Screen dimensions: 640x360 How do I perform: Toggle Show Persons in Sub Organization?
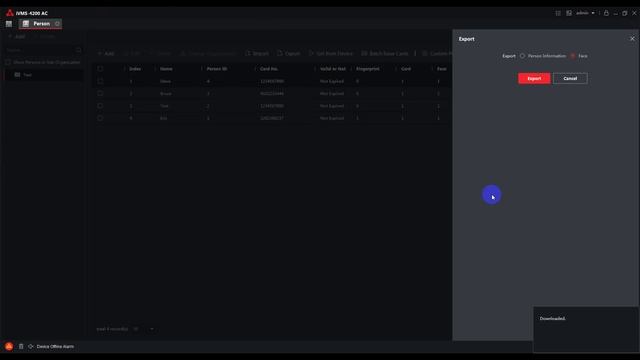click(x=8, y=62)
